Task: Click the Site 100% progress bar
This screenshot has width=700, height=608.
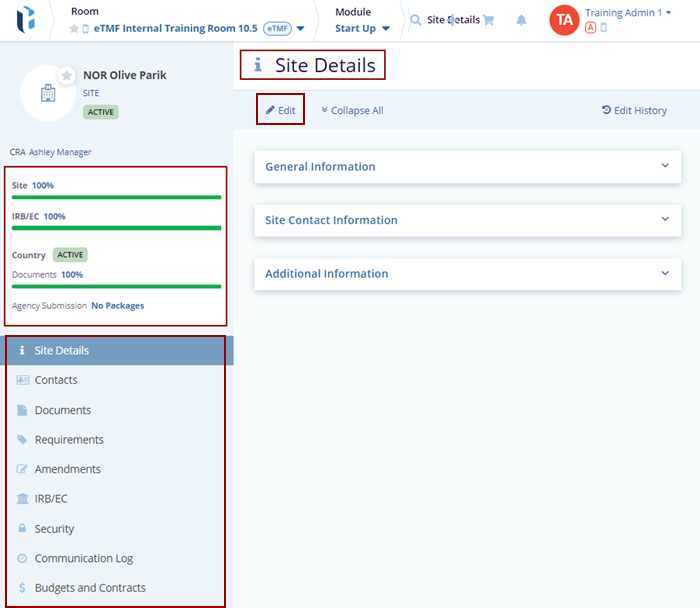Action: coord(116,197)
